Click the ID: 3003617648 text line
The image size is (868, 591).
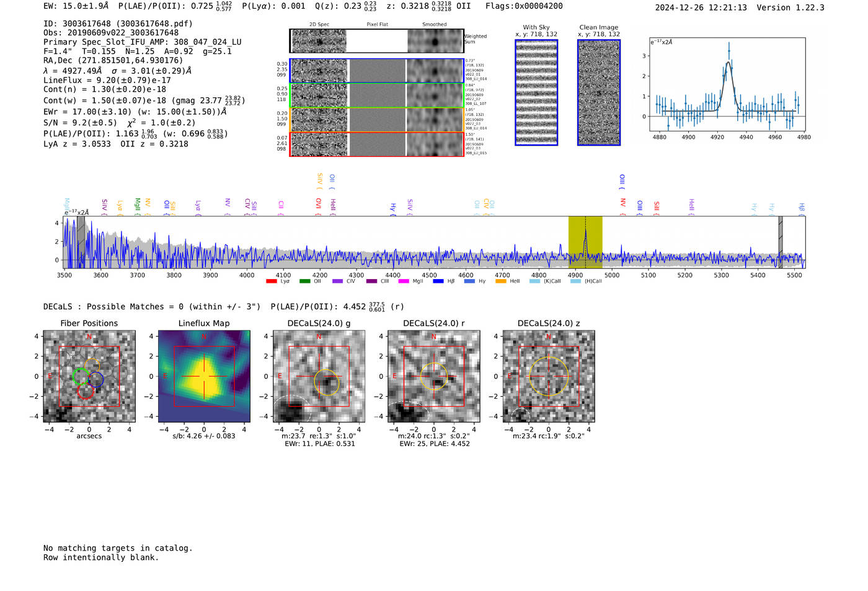pos(118,24)
